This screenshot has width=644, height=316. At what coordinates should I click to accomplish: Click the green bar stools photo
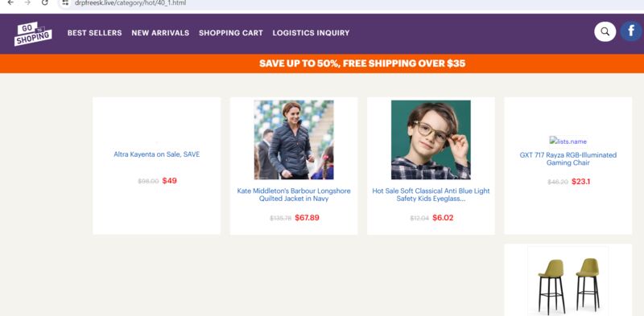[568, 281]
